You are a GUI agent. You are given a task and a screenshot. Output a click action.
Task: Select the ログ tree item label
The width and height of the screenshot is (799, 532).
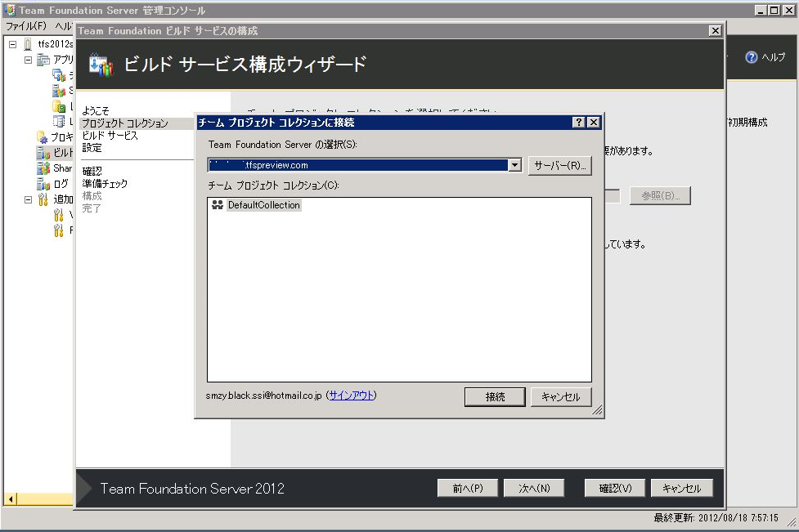[x=61, y=183]
